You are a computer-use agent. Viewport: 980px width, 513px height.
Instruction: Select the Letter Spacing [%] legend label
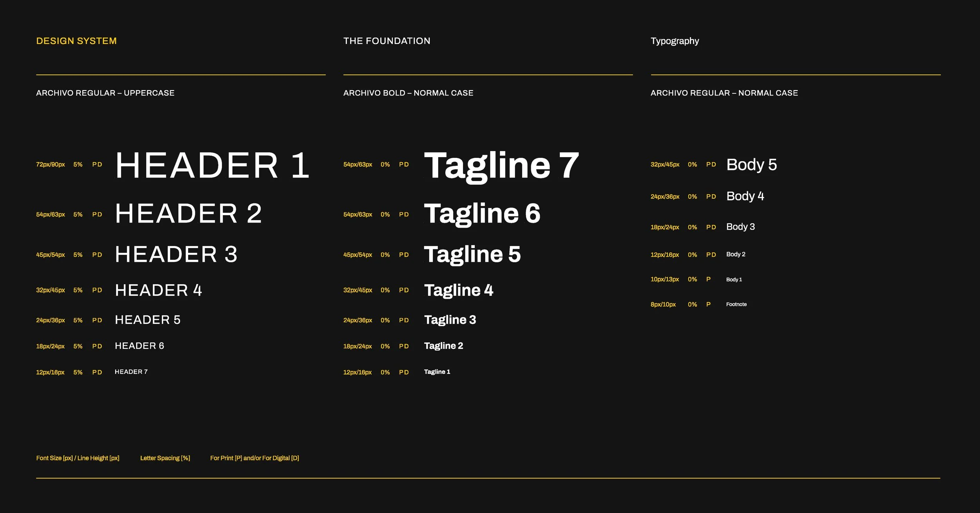click(165, 458)
